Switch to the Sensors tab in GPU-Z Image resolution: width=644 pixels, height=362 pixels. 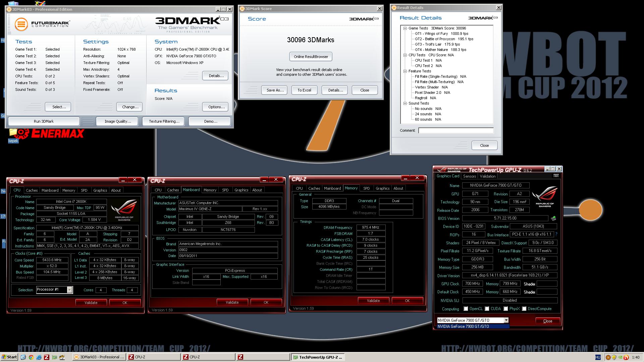469,176
